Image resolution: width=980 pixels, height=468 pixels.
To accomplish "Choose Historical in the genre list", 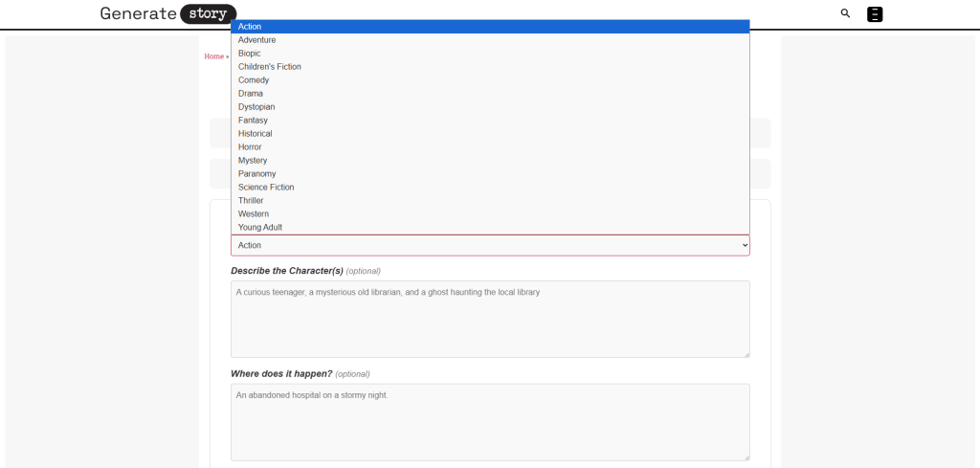I will pyautogui.click(x=255, y=134).
